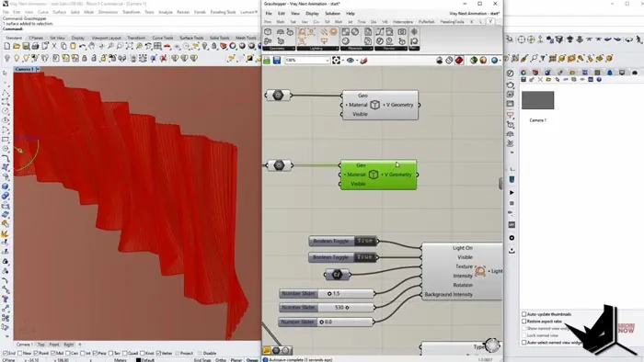Open a Grasshopper file with the green folder icon

267,61
